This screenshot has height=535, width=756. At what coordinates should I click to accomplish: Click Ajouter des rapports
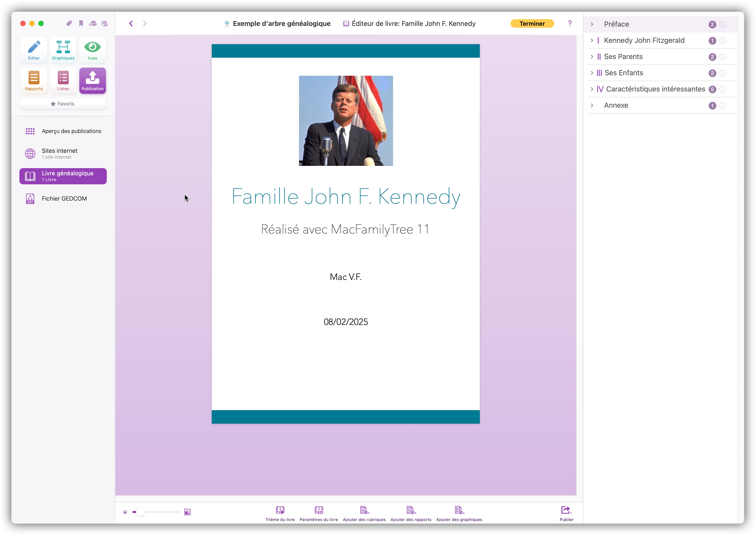[411, 514]
